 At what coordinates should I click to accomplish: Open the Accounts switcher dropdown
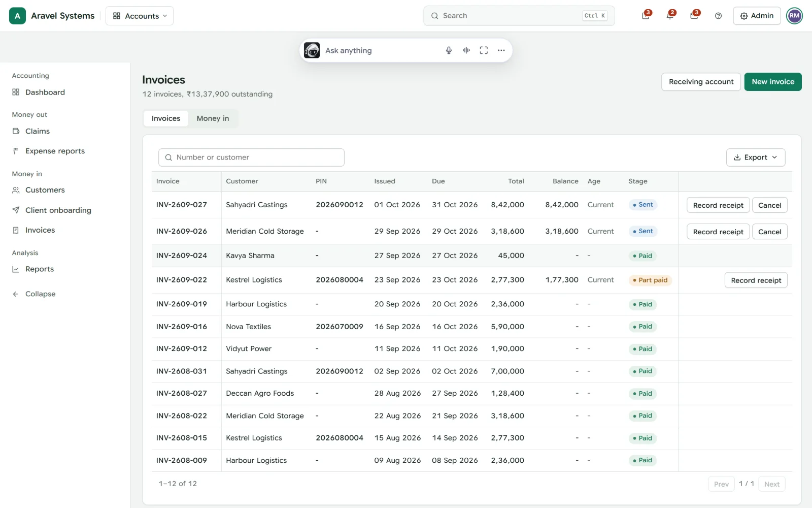point(140,16)
